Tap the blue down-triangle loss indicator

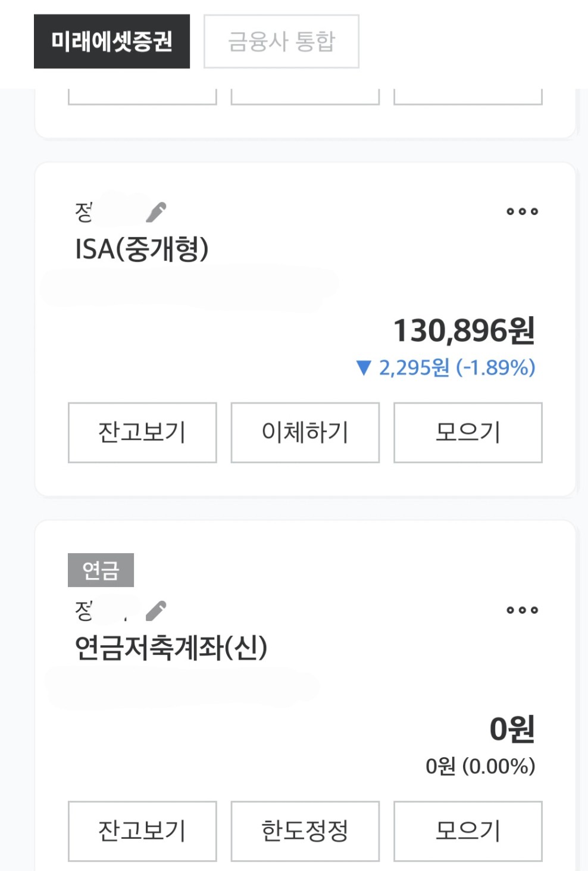coord(364,368)
